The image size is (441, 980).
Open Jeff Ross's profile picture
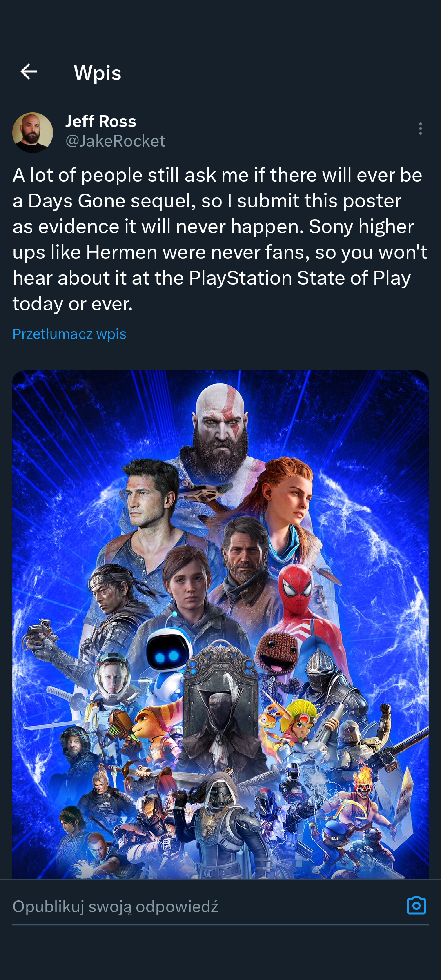[x=33, y=133]
